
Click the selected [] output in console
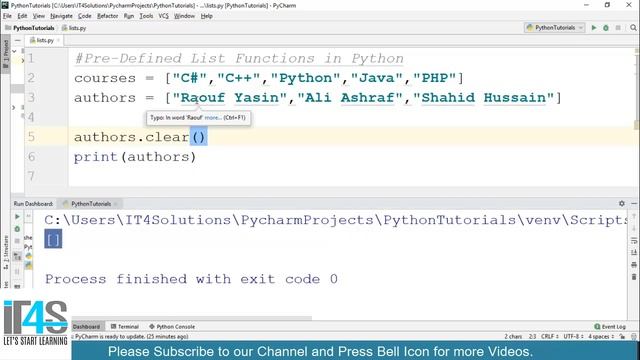pyautogui.click(x=53, y=239)
